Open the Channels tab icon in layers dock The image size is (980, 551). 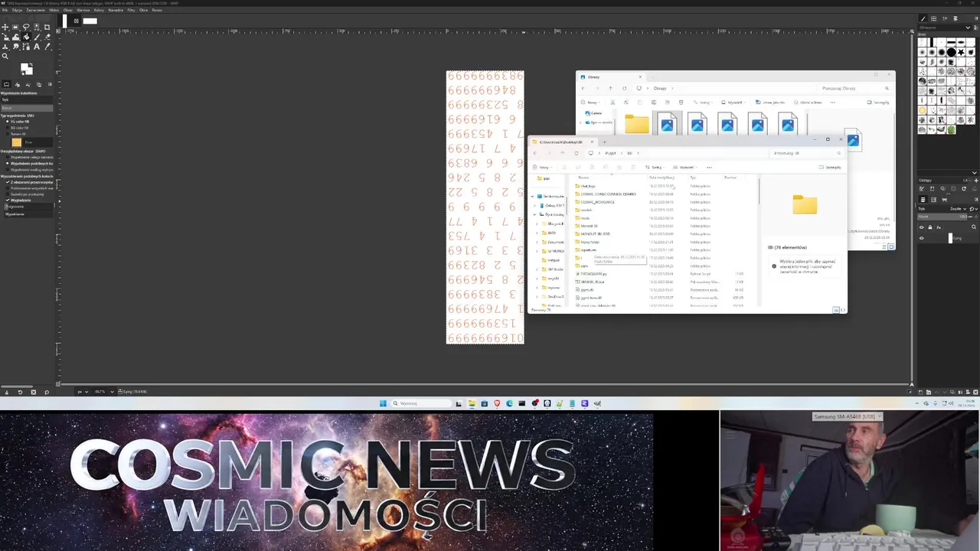[933, 199]
